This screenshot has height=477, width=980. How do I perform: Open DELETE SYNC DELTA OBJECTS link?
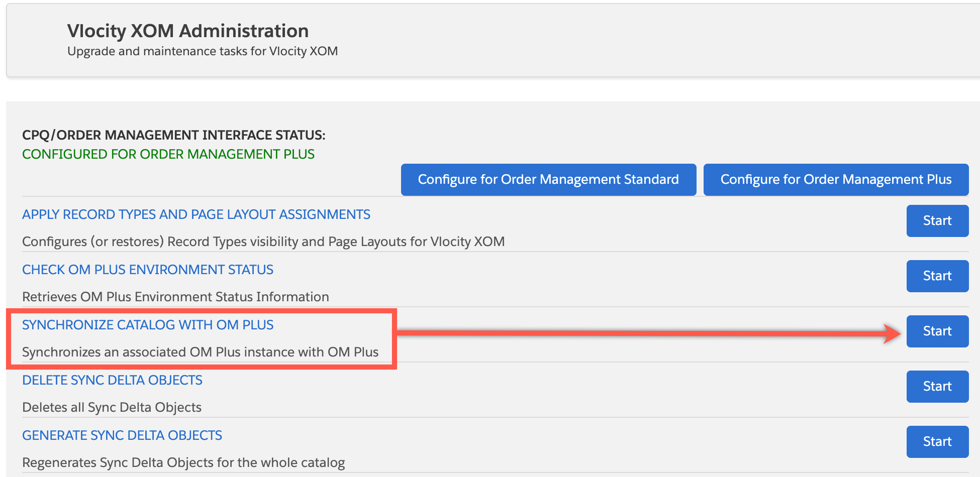click(x=112, y=380)
